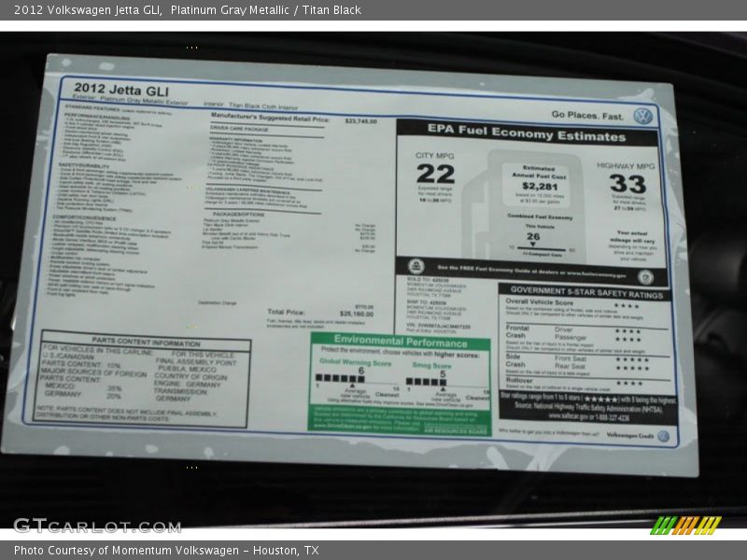Click the Highway MPG value 33
The height and width of the screenshot is (560, 747).
click(x=627, y=184)
